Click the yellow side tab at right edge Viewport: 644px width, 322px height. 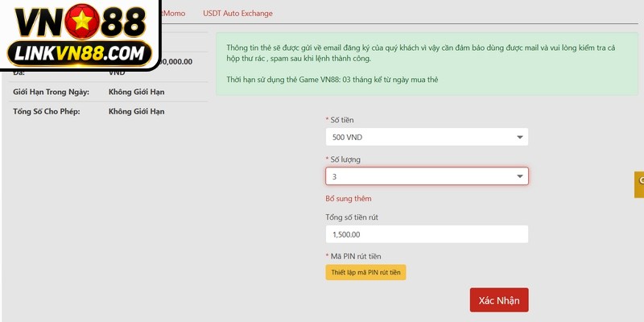pos(639,184)
